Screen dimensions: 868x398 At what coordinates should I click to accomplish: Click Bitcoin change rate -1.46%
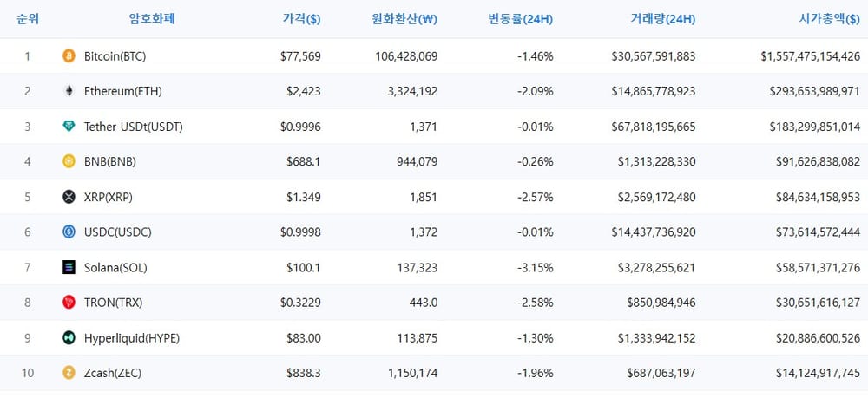click(536, 56)
